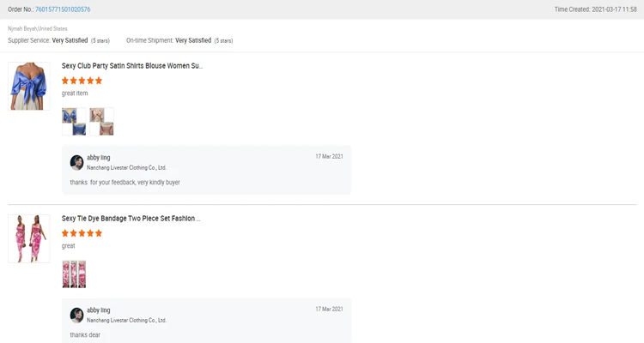The width and height of the screenshot is (644, 343).
Task: Select supplier name in the second reply
Action: (126, 321)
